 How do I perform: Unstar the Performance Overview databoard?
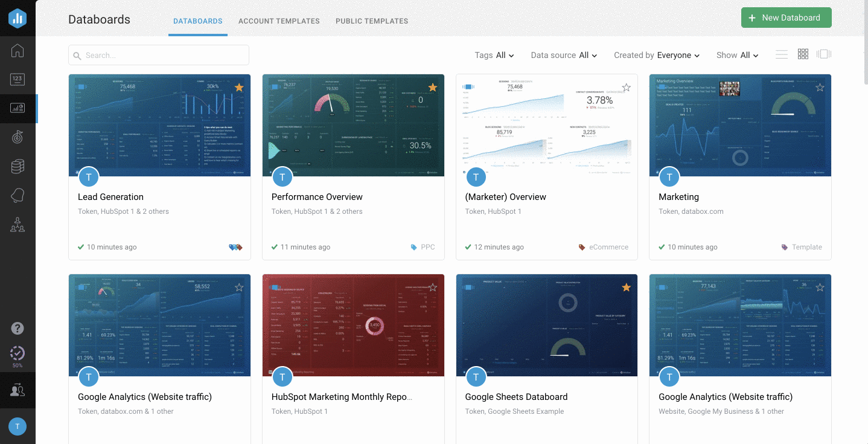(433, 88)
